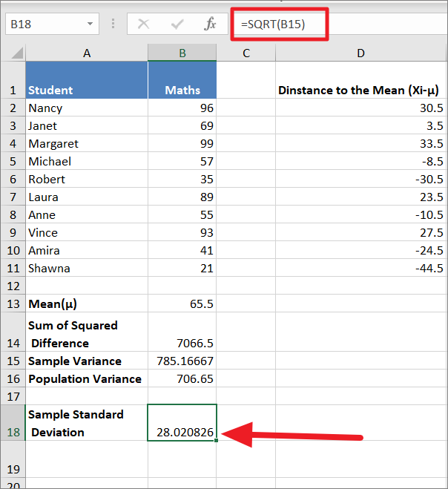Select column B header
Screen dimensions: 448x489
(x=182, y=53)
